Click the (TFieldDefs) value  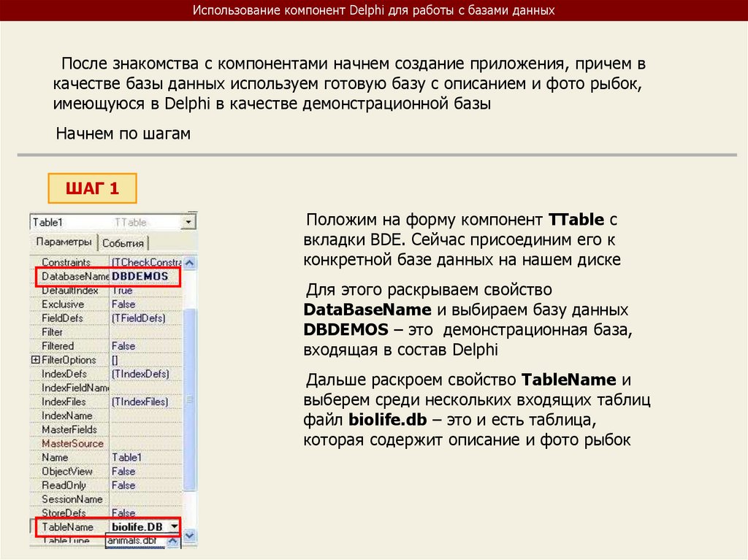pyautogui.click(x=138, y=318)
